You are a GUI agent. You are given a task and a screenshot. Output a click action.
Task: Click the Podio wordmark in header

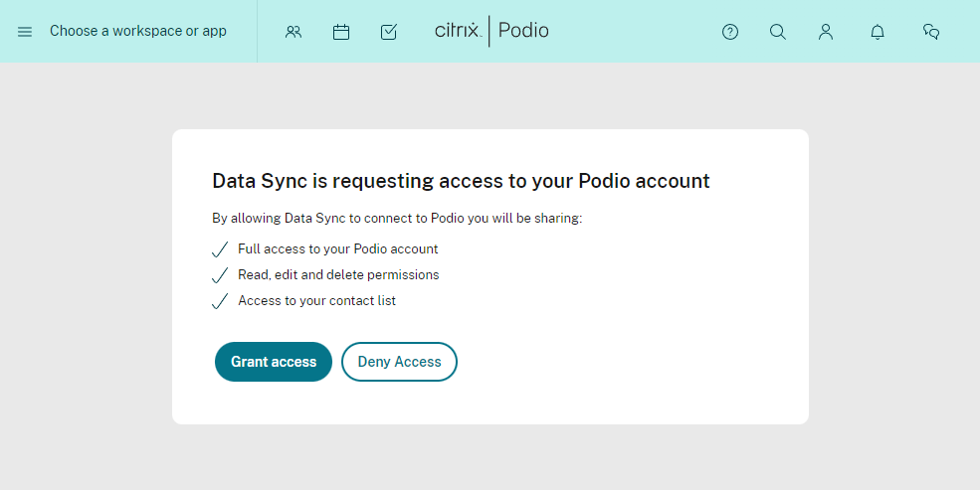click(523, 31)
